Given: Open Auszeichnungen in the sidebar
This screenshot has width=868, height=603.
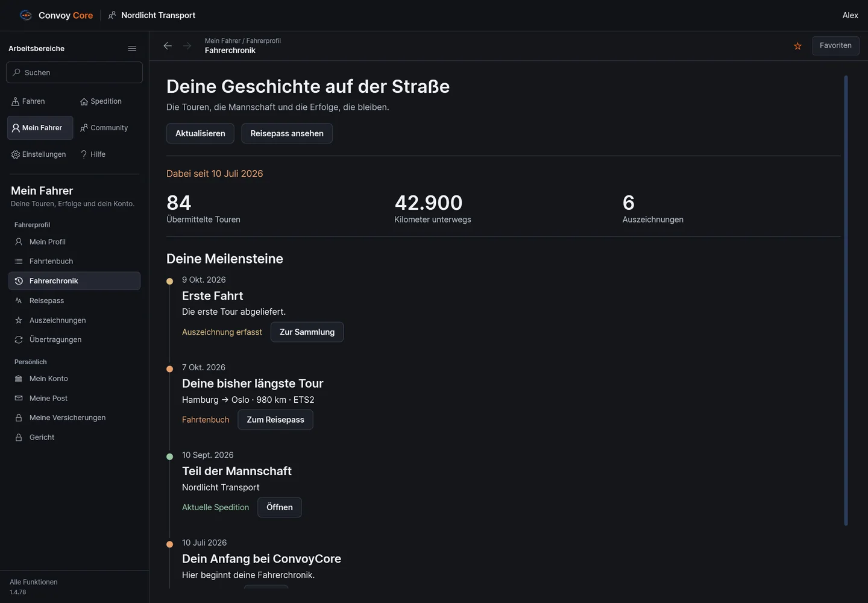Looking at the screenshot, I should pos(74,320).
